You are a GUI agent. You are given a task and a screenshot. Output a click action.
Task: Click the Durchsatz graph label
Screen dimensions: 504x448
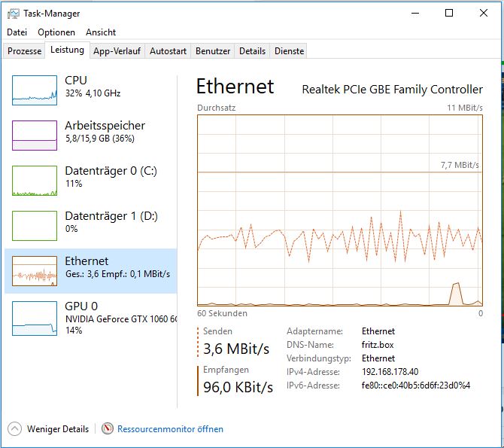point(217,108)
